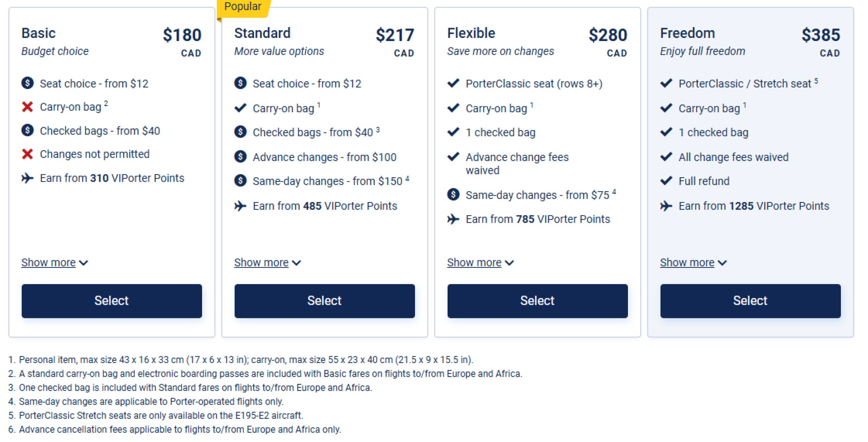This screenshot has width=868, height=442.
Task: Click dollar icon beside Advance changes from $100
Action: pos(240,157)
